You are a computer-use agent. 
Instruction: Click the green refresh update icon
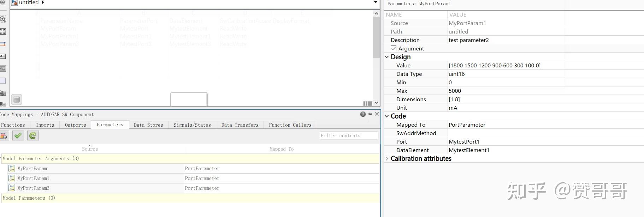pos(33,135)
